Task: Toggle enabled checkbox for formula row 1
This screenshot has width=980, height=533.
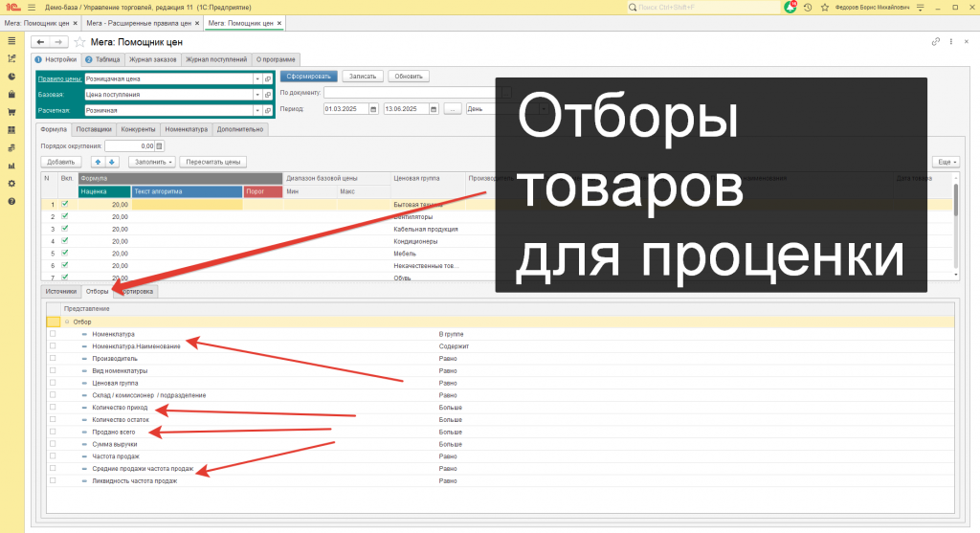Action: pos(65,205)
